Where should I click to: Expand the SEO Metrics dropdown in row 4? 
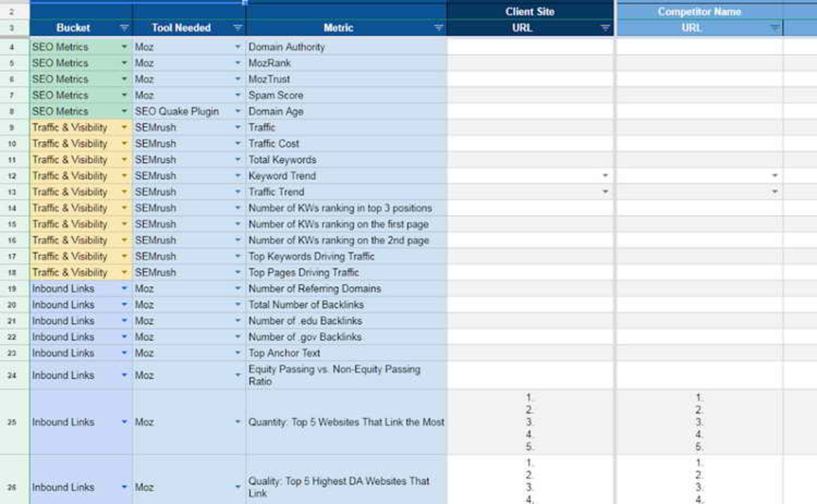[124, 47]
